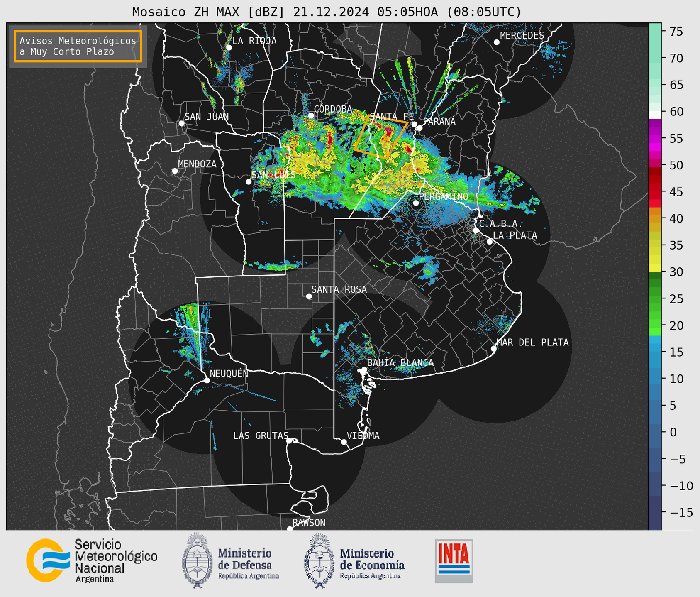
Task: Click the Ministerio de Defensa emblem
Action: 197,560
